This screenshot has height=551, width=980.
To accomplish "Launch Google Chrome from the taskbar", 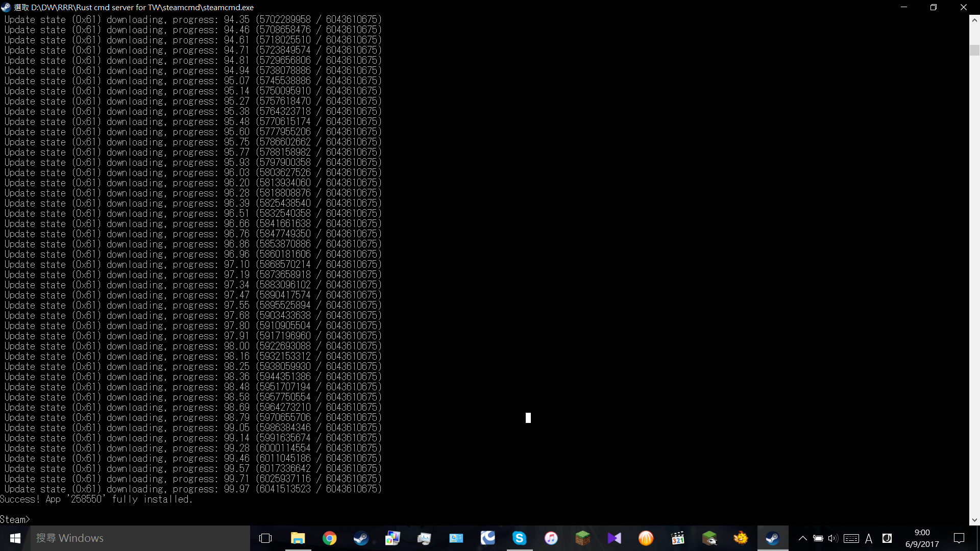I will pos(329,538).
